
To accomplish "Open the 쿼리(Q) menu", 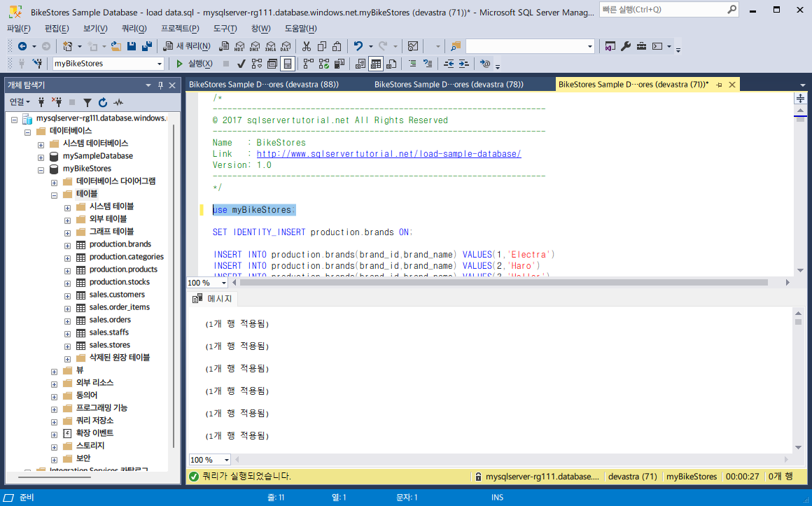I will coord(134,29).
